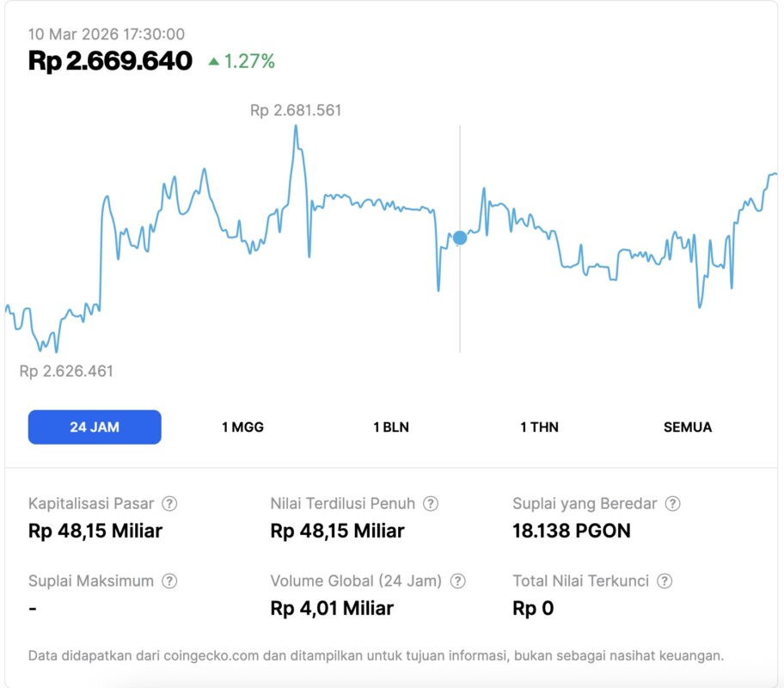Image resolution: width=784 pixels, height=688 pixels.
Task: Open the Total Nilai Terkunci info icon
Action: click(665, 581)
